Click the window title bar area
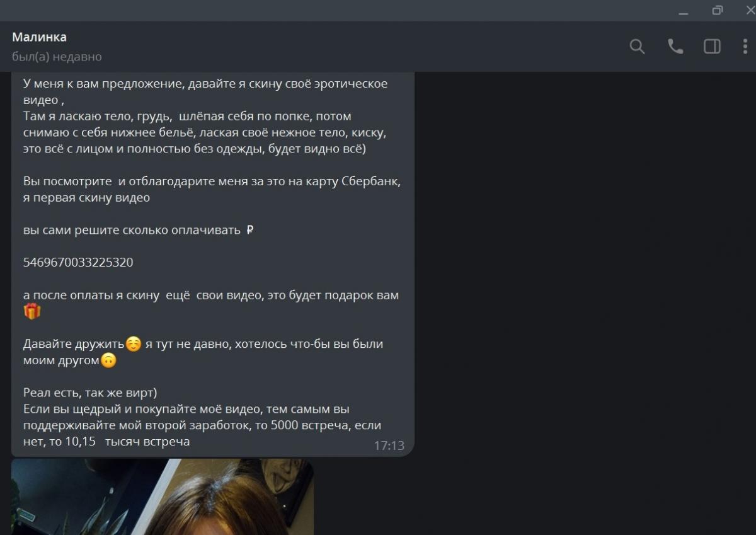Image resolution: width=756 pixels, height=535 pixels. [x=340, y=10]
